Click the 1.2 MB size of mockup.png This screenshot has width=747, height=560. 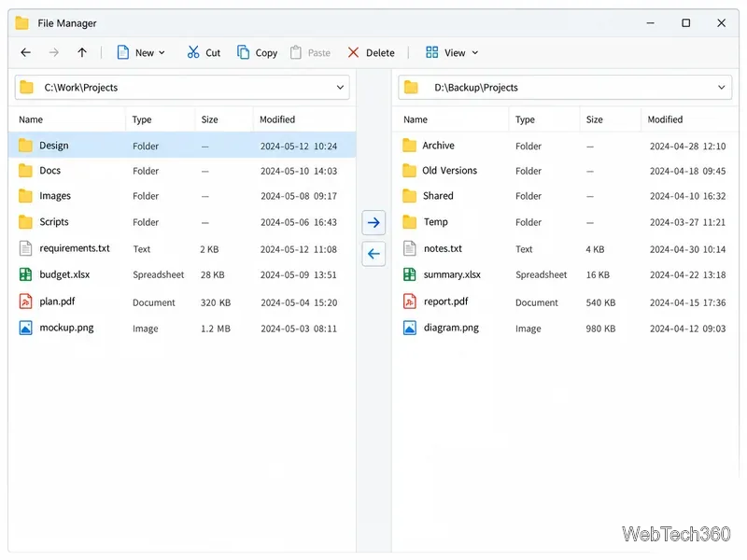[x=216, y=329]
